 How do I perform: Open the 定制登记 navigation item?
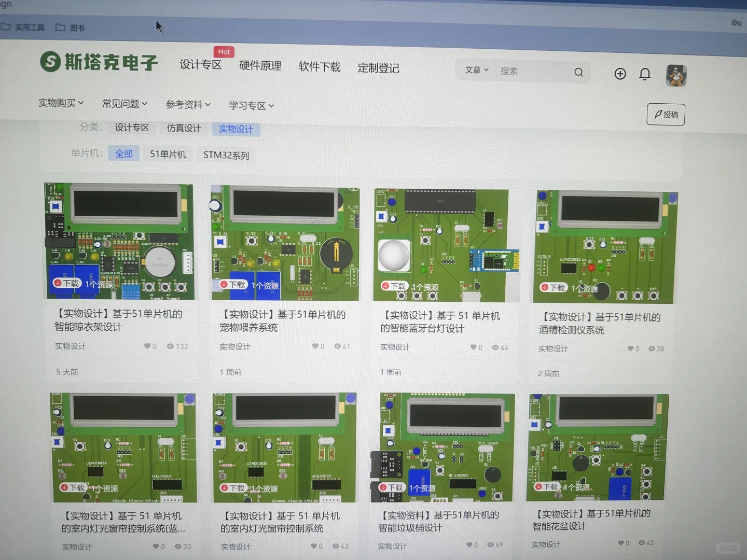coord(379,68)
